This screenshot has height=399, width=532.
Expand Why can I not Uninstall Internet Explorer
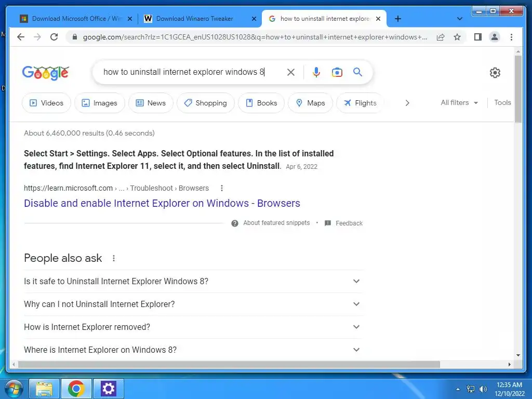(x=193, y=304)
